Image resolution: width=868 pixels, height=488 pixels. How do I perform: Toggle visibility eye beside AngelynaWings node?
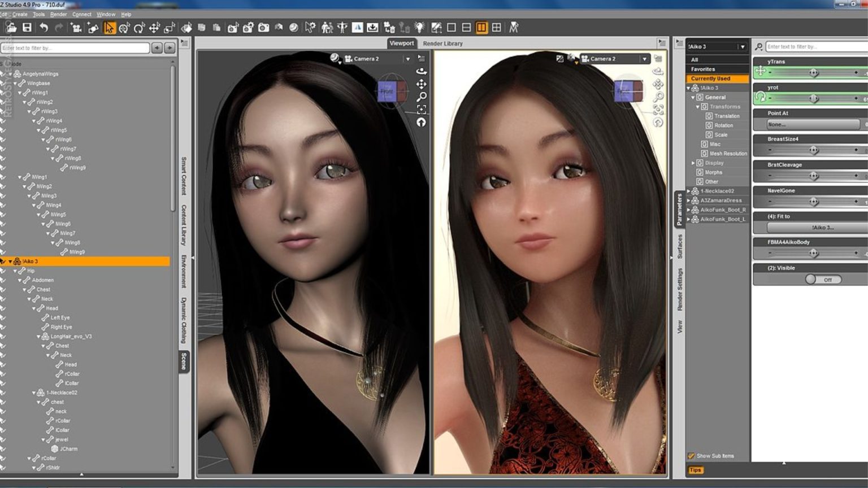click(x=3, y=74)
